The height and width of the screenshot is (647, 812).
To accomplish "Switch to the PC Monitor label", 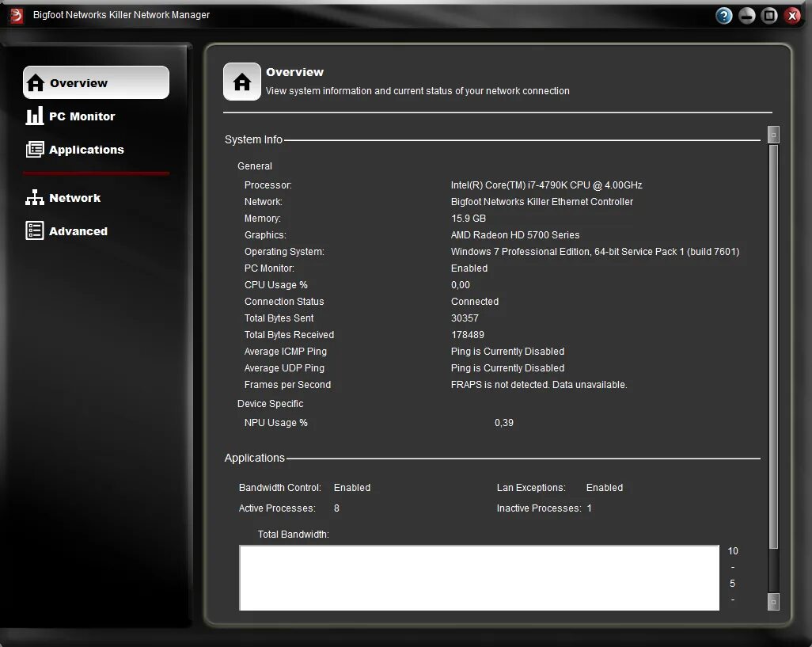I will 82,116.
